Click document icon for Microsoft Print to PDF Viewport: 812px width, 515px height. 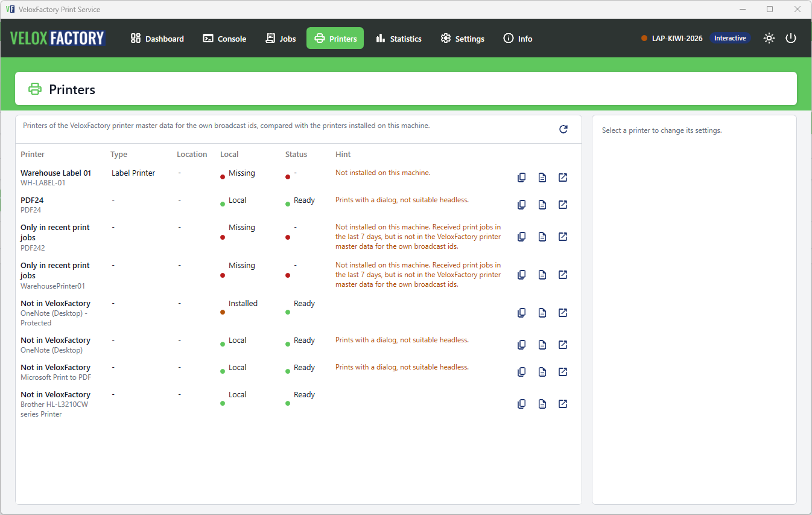pos(542,372)
